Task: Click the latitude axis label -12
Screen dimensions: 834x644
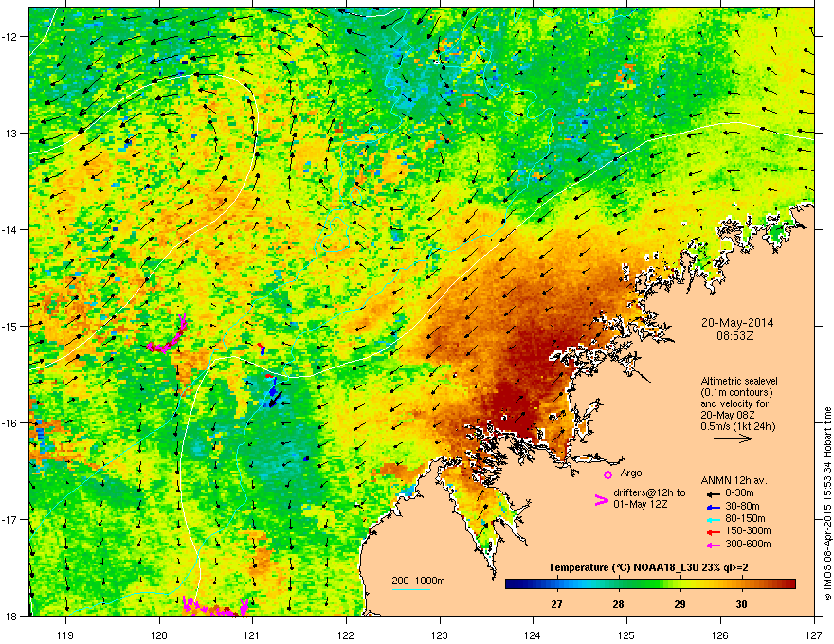Action: 9,37
